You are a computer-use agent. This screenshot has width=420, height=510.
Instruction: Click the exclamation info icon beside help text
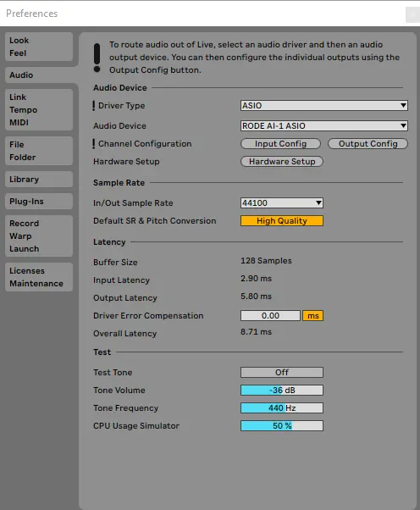click(97, 58)
